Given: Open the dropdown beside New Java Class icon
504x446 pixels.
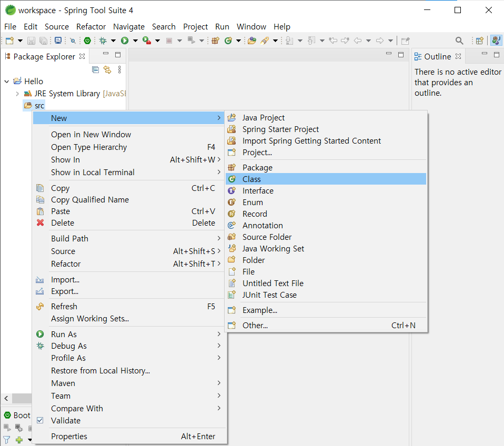Looking at the screenshot, I should [x=238, y=40].
